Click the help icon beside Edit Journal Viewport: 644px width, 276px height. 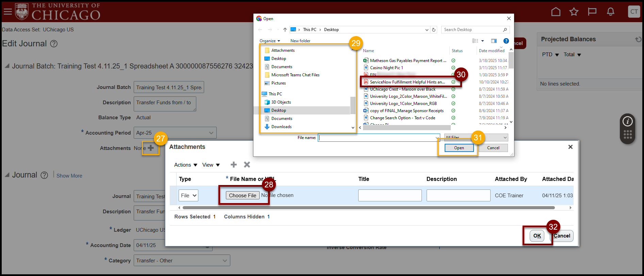(54, 44)
